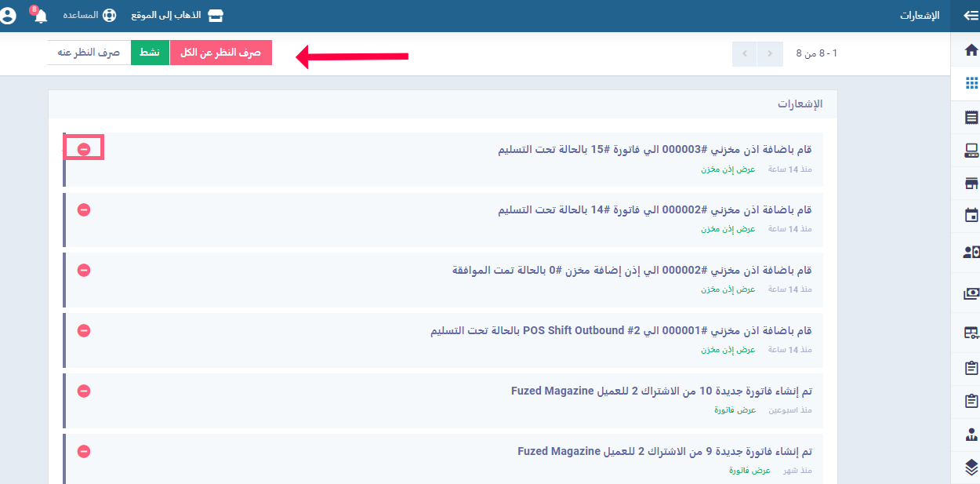
Task: Open the apps grid icon in the sidebar
Action: click(971, 83)
